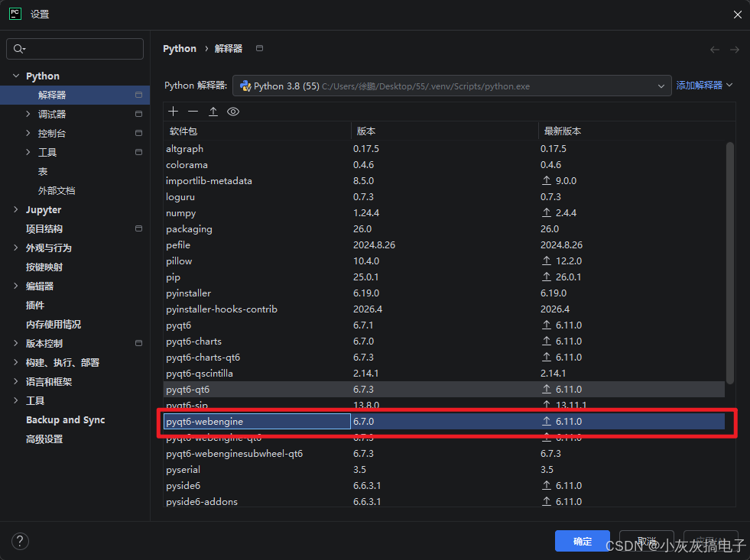This screenshot has width=750, height=560.
Task: Select the pyqt6-charts-qt6 package row
Action: [x=444, y=357]
